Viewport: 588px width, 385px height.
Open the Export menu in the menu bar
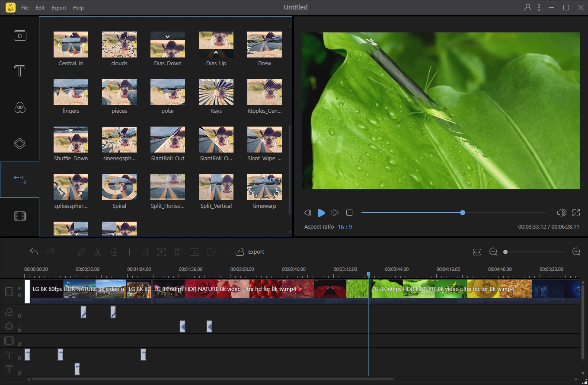coord(59,8)
